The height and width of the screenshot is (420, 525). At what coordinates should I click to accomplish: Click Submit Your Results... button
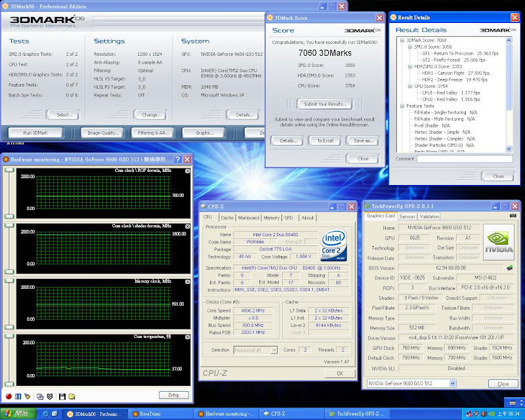(325, 104)
